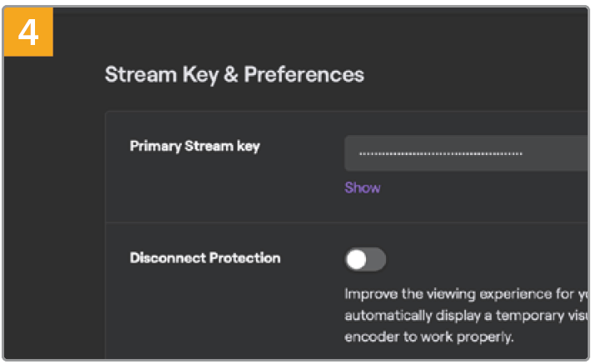This screenshot has height=364, width=591.
Task: Click the Stream Key & Preferences heading
Action: 234,74
